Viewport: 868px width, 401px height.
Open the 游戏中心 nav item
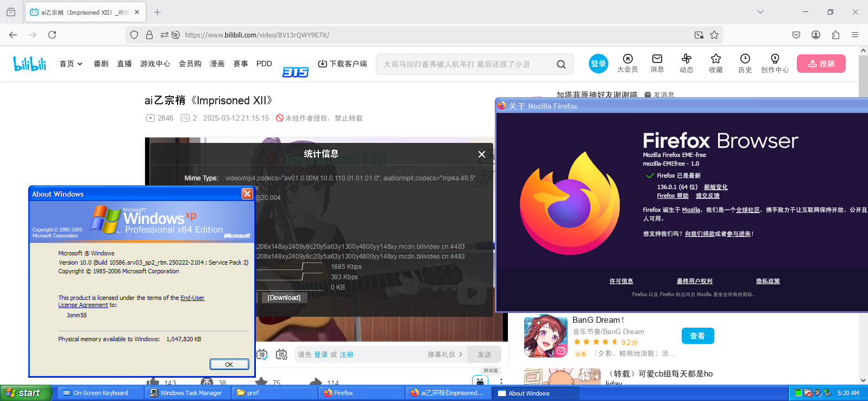click(155, 64)
